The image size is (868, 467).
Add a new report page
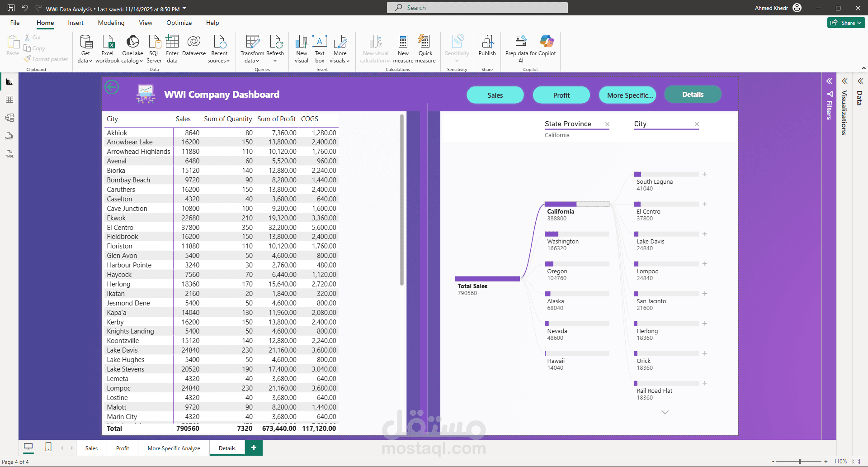tap(254, 448)
